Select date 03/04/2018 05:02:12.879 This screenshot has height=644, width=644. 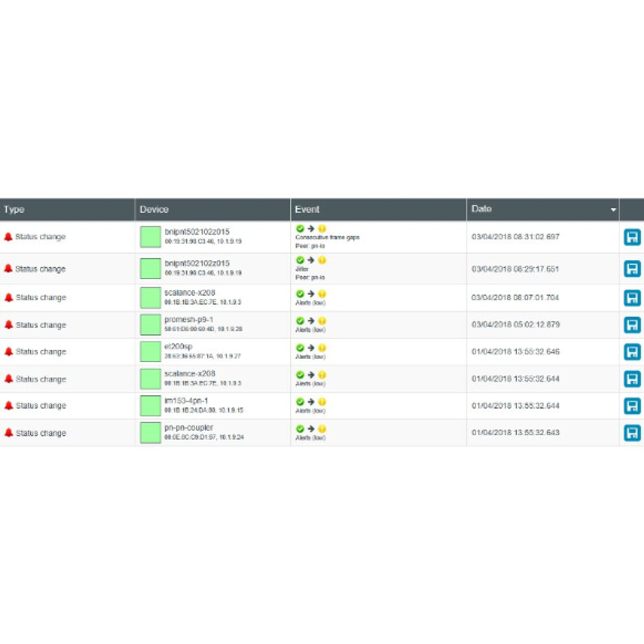pyautogui.click(x=515, y=325)
